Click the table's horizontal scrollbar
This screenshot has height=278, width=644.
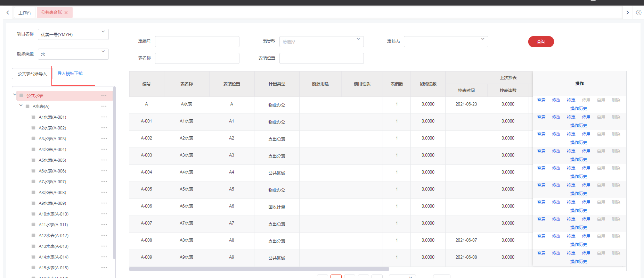click(259, 269)
